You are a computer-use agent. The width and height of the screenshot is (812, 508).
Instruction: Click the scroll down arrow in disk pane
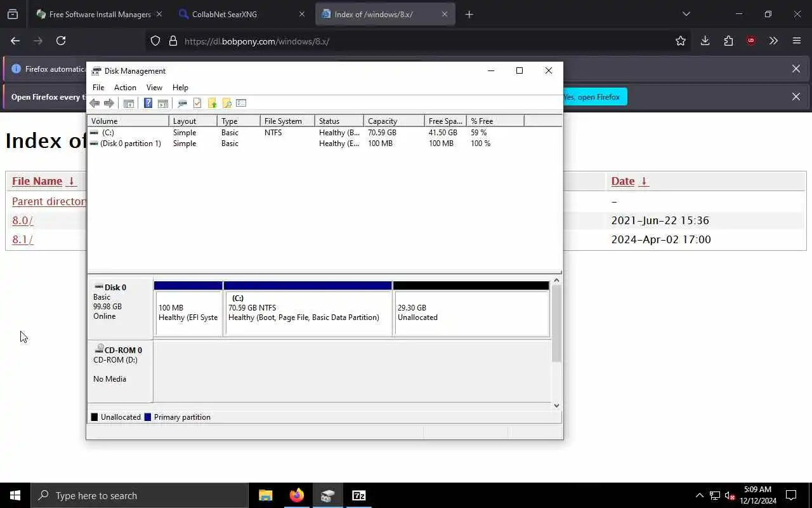pyautogui.click(x=556, y=405)
